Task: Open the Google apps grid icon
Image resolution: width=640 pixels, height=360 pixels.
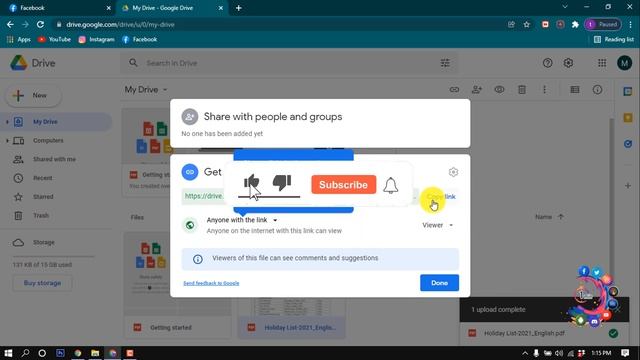Action: point(602,63)
